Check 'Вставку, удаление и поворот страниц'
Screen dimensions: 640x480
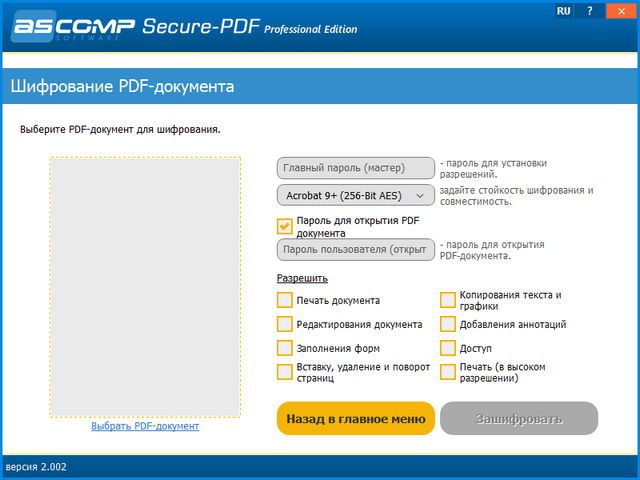pyautogui.click(x=285, y=372)
